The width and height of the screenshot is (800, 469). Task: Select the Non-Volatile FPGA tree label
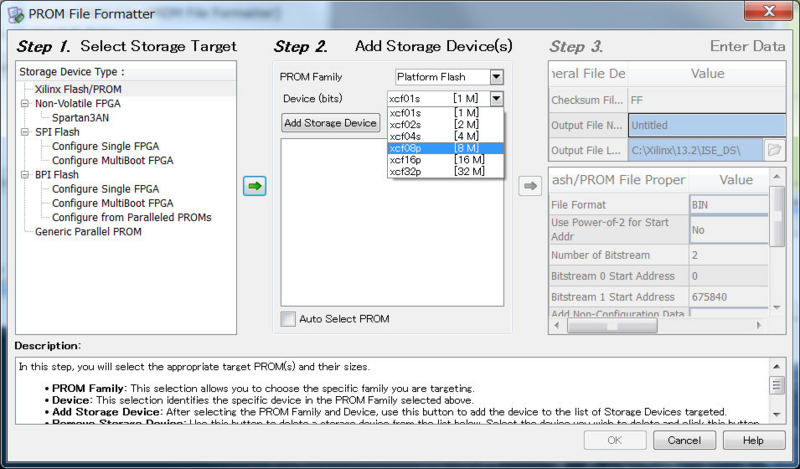[78, 104]
